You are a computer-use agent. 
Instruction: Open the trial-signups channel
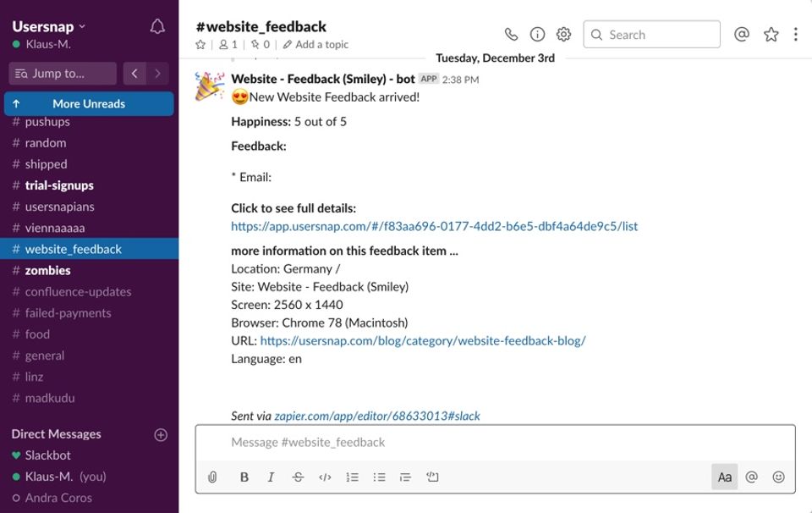[x=89, y=185]
